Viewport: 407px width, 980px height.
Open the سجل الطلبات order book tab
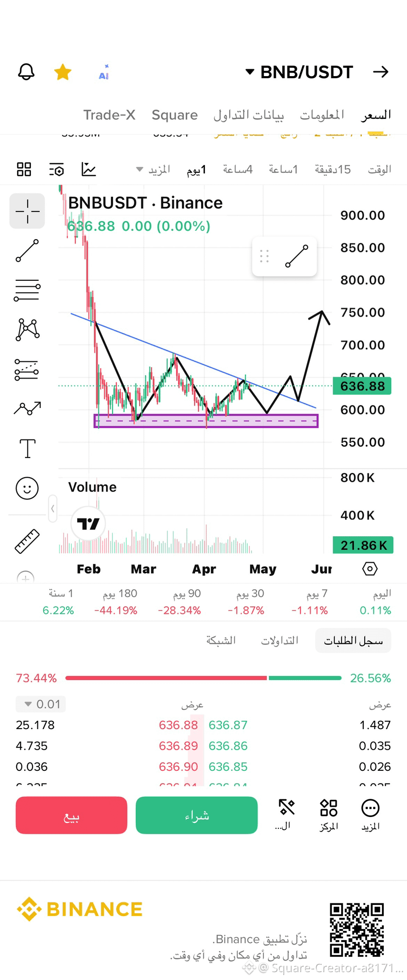coord(353,641)
